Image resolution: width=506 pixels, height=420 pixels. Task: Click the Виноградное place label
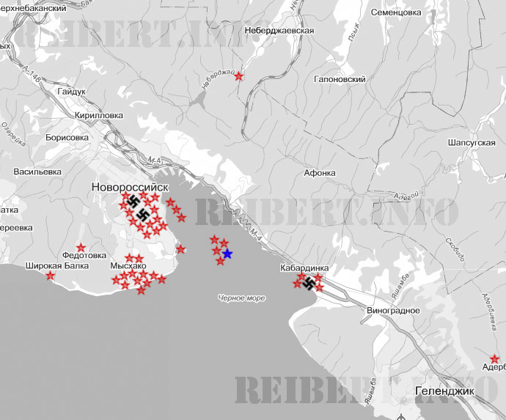tap(393, 310)
